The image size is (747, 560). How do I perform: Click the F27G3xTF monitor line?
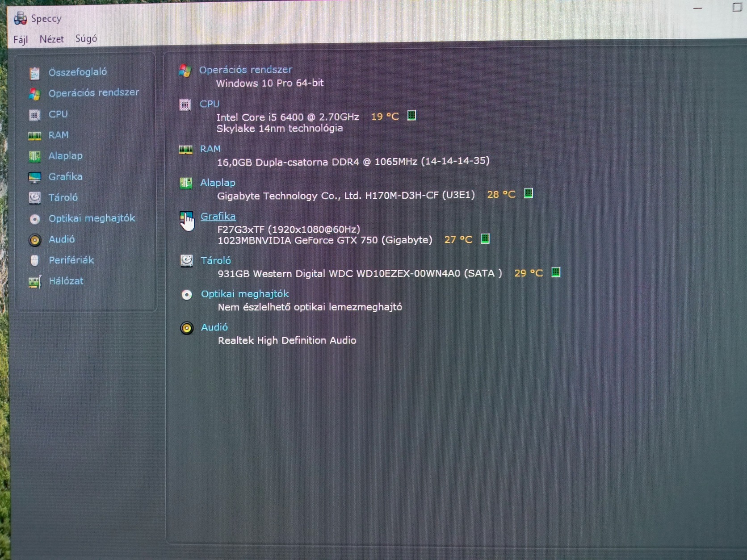289,230
